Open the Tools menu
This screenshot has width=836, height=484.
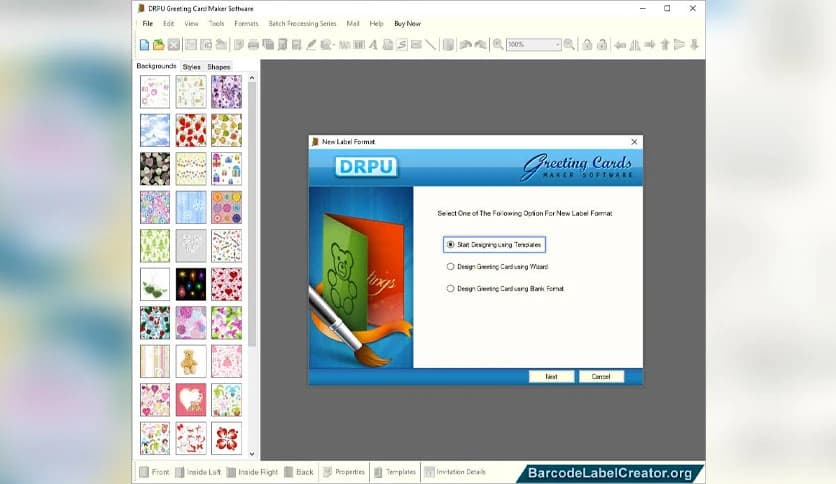(x=216, y=23)
